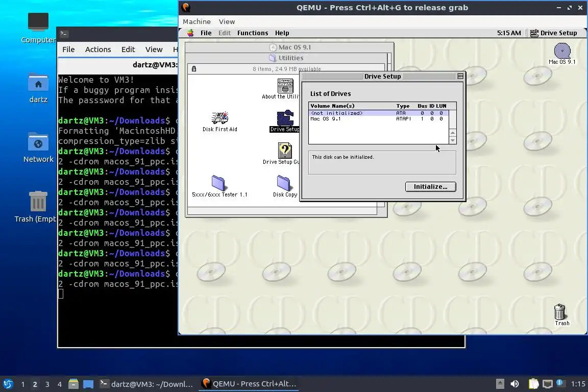
Task: Switch to workspace 4 in the pager
Action: click(x=59, y=384)
